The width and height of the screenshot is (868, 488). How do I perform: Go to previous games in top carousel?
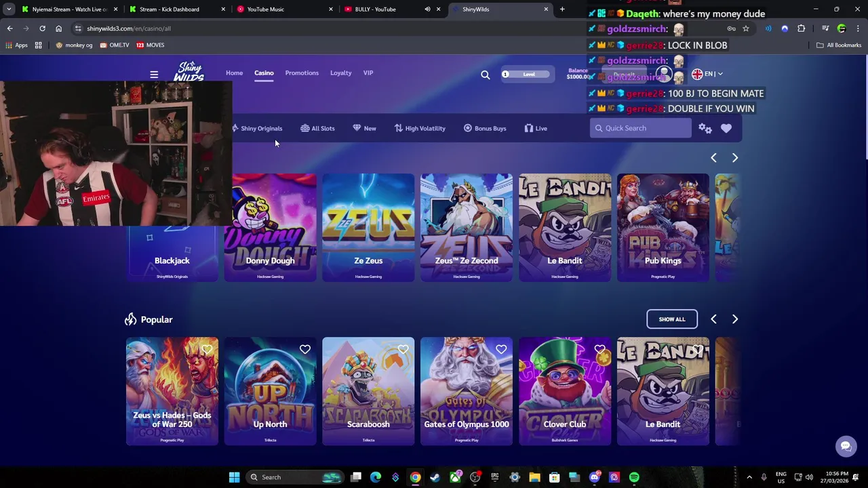coord(713,157)
